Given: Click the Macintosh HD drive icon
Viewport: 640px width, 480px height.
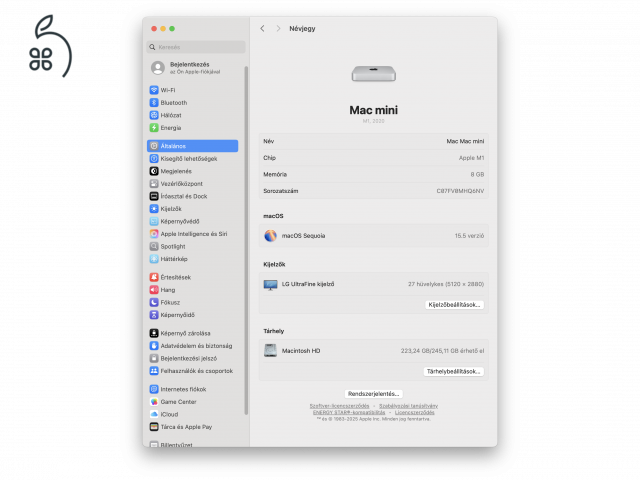Looking at the screenshot, I should pyautogui.click(x=270, y=351).
